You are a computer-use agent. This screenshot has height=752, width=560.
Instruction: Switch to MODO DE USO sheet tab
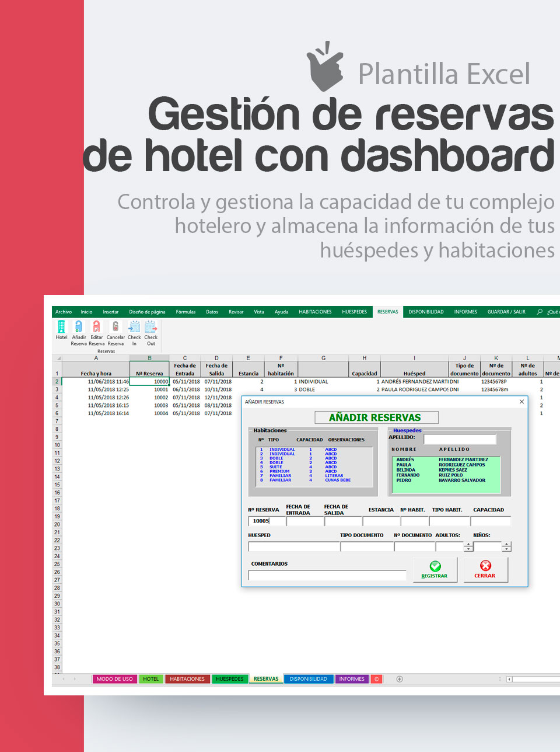click(115, 679)
